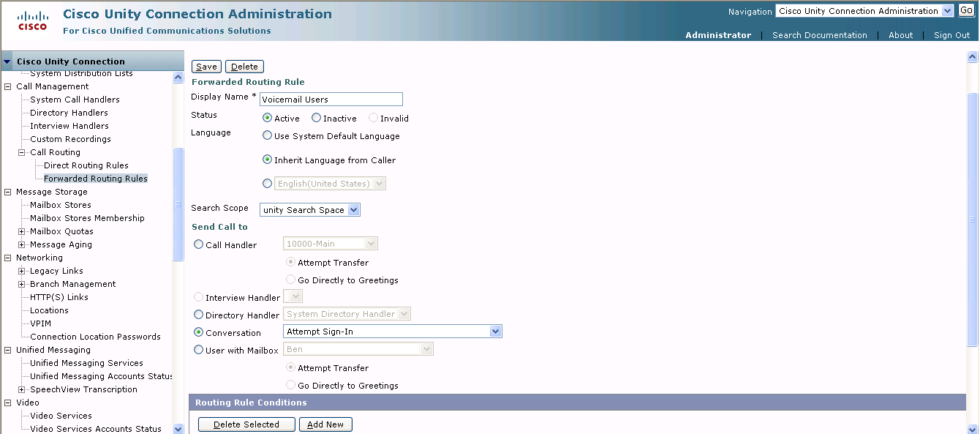Open Video Services Accounts Status
This screenshot has width=980, height=434.
click(x=96, y=429)
